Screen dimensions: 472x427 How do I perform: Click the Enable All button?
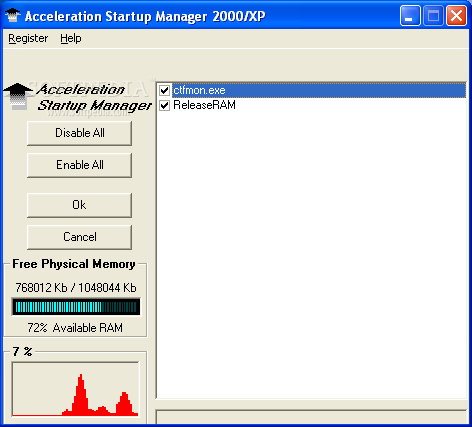click(79, 165)
